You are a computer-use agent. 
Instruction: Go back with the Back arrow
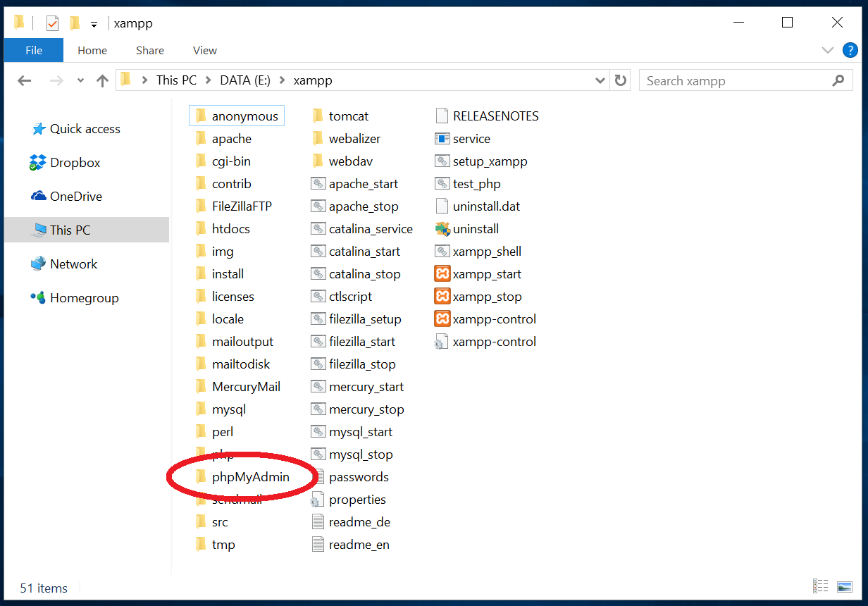[x=25, y=80]
